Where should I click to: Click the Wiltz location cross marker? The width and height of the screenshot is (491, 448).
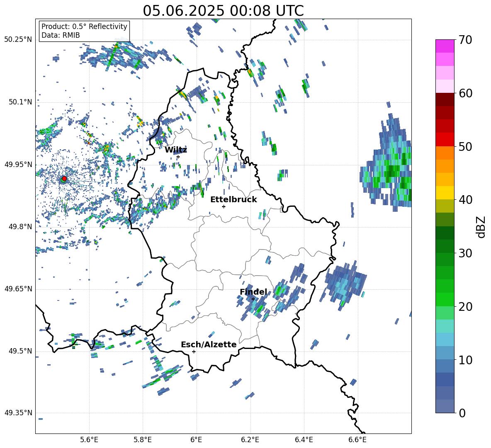[178, 157]
